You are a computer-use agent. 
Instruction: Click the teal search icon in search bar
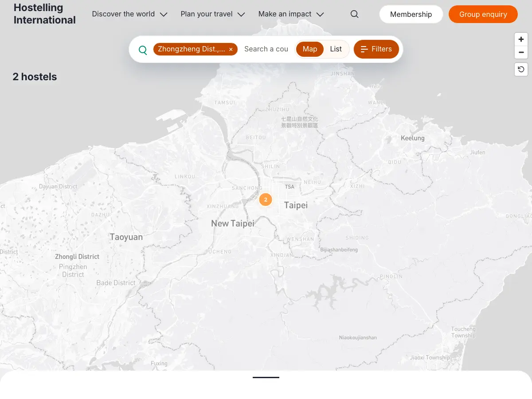coord(143,50)
